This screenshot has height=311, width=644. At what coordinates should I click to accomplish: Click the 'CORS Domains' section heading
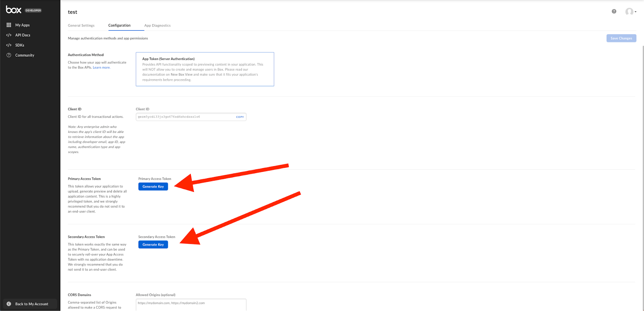coord(79,295)
